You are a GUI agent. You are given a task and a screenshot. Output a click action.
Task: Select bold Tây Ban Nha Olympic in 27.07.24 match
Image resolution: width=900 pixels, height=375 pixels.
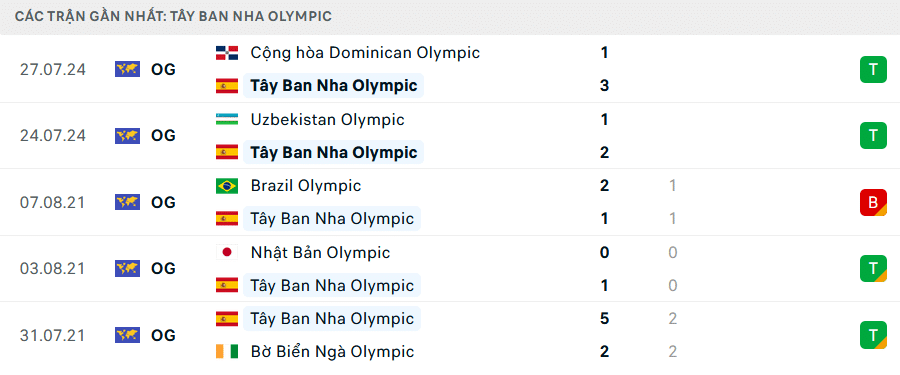coord(333,86)
